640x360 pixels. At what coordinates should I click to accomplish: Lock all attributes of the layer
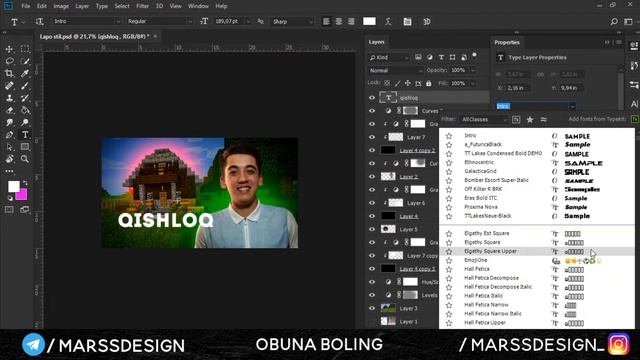429,83
